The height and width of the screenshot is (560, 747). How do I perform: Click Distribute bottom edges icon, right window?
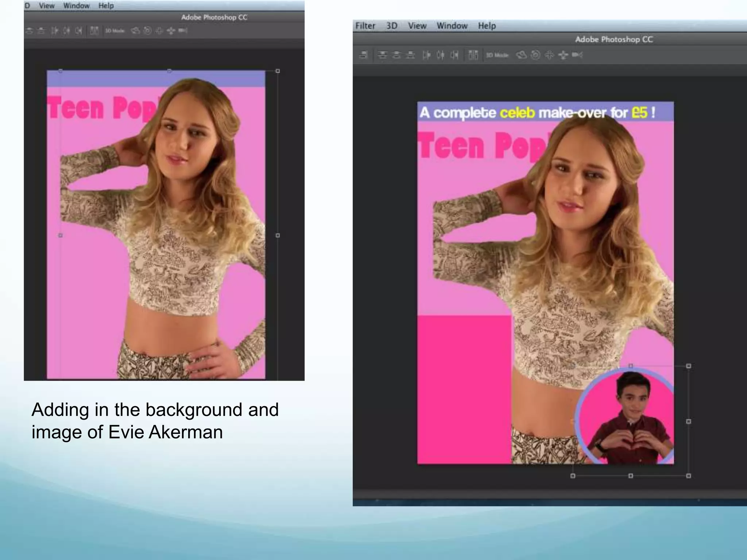pyautogui.click(x=411, y=55)
